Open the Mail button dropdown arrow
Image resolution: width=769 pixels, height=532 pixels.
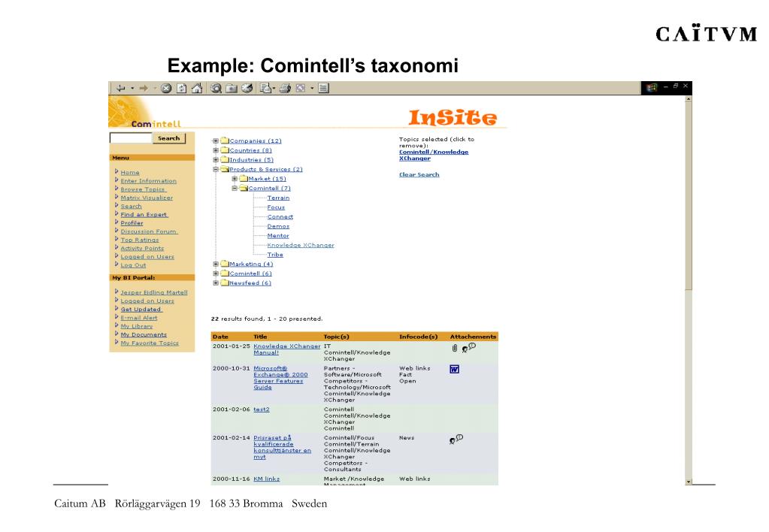pos(274,88)
